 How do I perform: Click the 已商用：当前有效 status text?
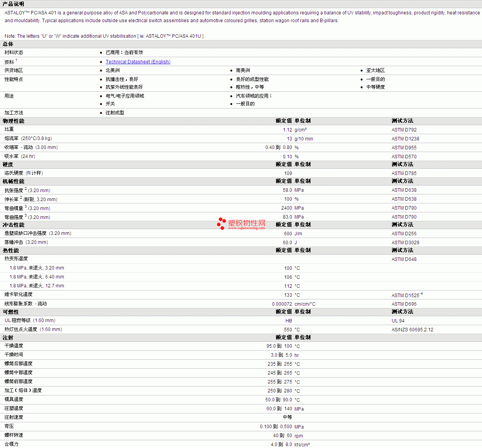tap(124, 52)
